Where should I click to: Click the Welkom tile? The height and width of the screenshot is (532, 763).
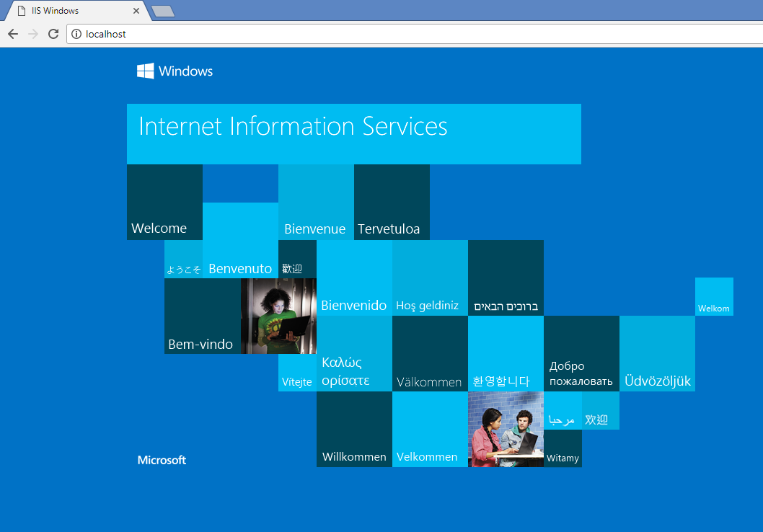tap(714, 296)
